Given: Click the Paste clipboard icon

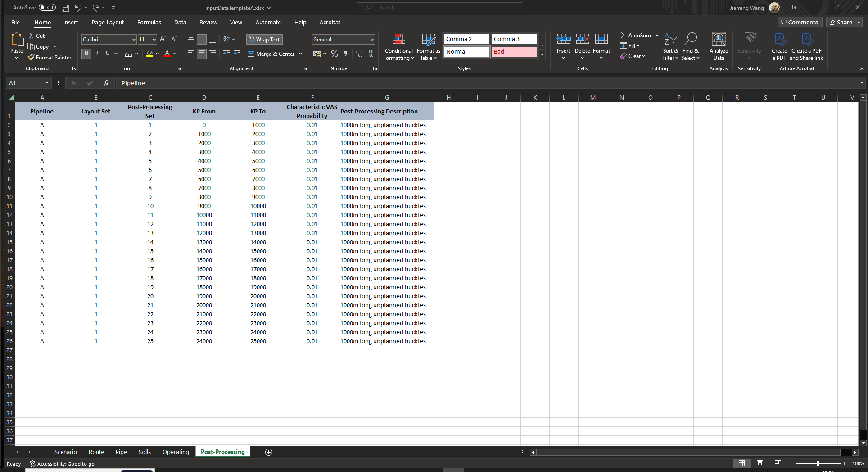Looking at the screenshot, I should tap(17, 40).
